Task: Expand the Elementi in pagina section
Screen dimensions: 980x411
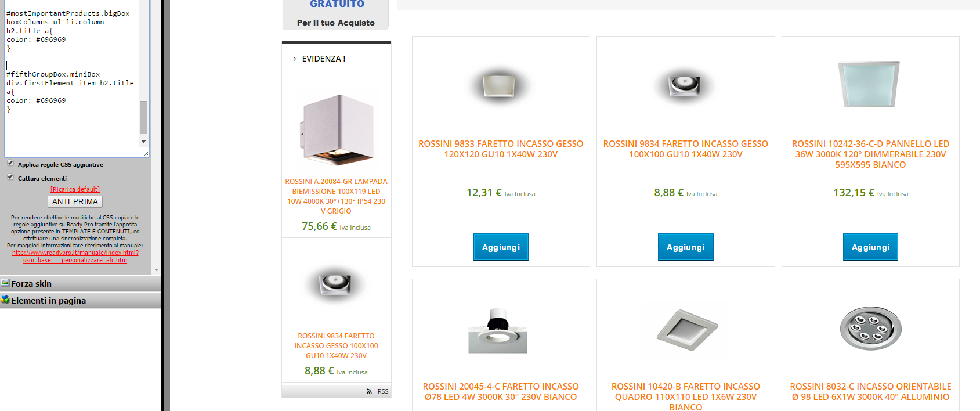Action: click(x=80, y=300)
